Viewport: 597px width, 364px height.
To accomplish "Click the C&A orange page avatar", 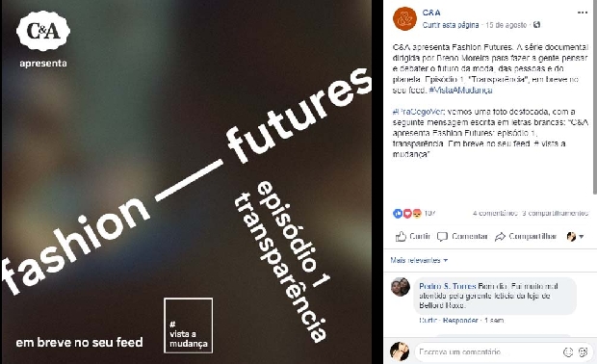I will click(x=404, y=18).
